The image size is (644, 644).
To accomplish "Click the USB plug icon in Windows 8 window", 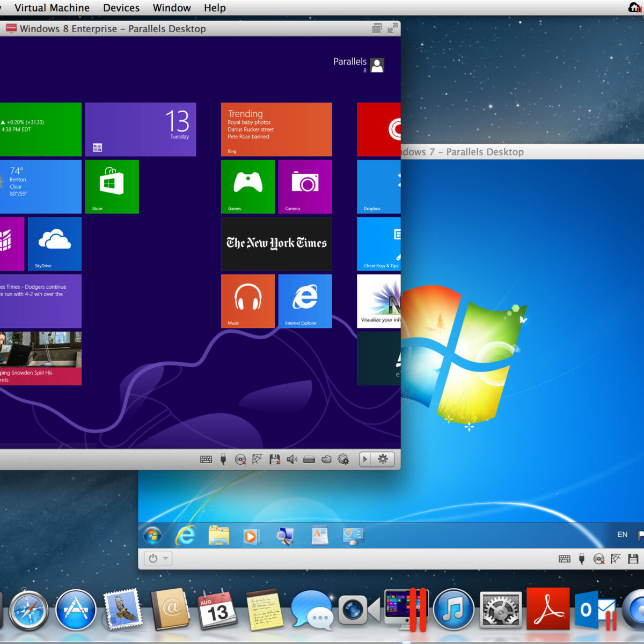I will point(223,459).
